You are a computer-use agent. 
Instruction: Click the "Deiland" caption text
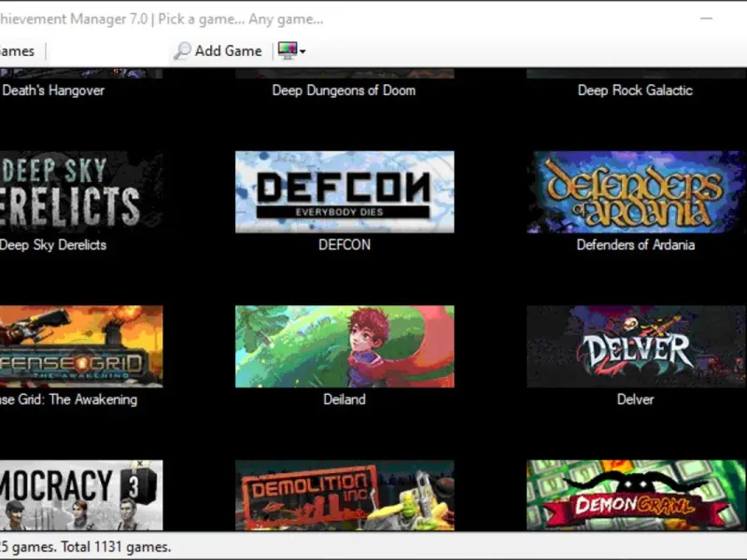(345, 399)
